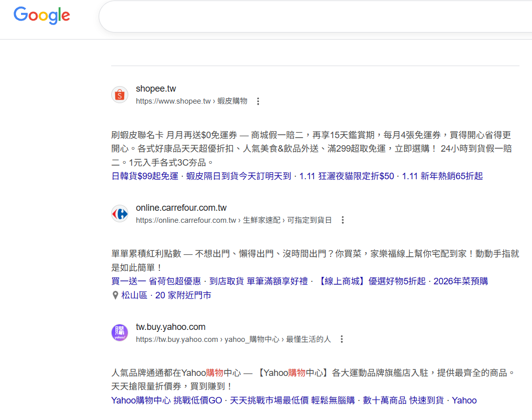The width and height of the screenshot is (532, 420).
Task: Click the last Yahoo sitelink after 快速到貨
Action: click(x=464, y=400)
